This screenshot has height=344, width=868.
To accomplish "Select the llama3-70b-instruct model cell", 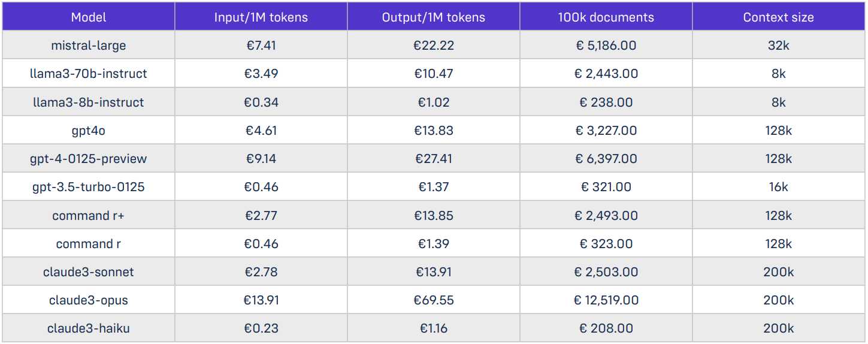I will pos(89,74).
